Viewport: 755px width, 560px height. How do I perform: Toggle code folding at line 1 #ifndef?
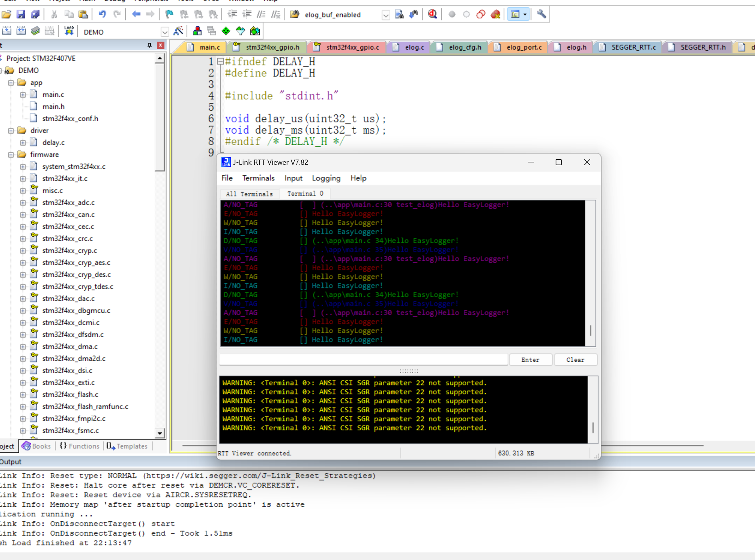(220, 62)
